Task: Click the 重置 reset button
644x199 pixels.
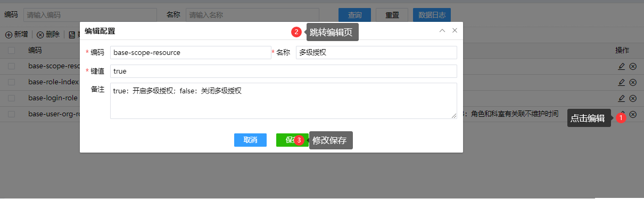Action: click(392, 15)
